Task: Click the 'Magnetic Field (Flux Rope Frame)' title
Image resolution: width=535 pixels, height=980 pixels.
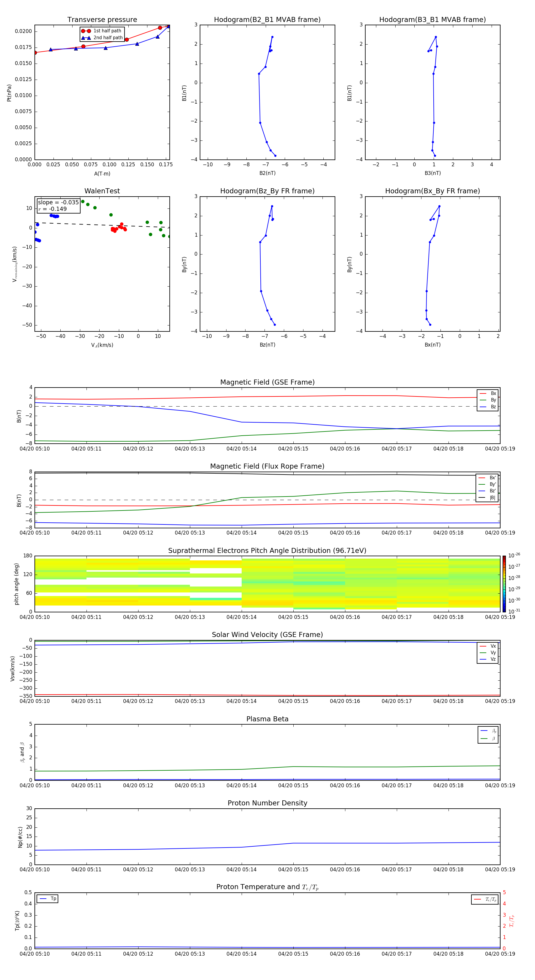Action: pyautogui.click(x=267, y=467)
